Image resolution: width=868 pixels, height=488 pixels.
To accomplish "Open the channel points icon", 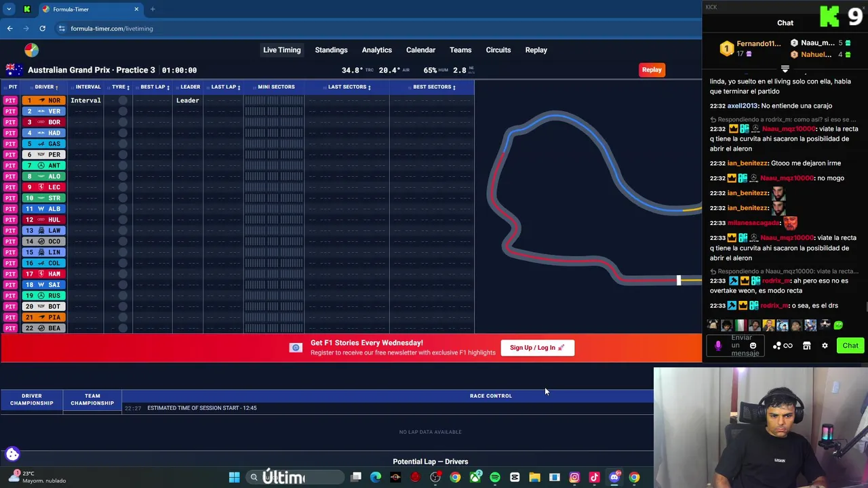I will pos(776,346).
